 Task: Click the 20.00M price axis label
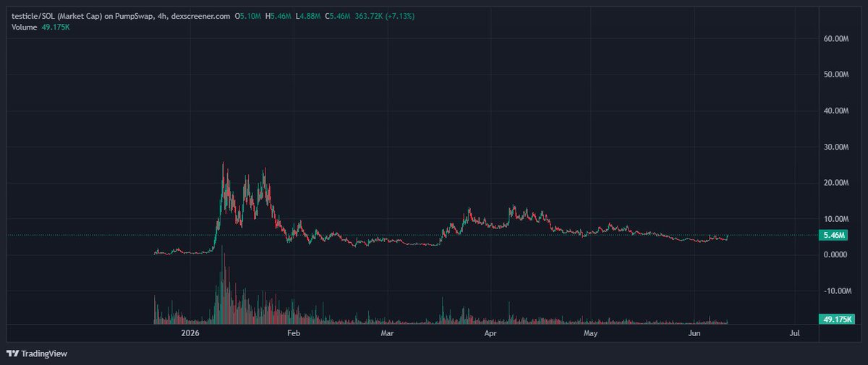pyautogui.click(x=836, y=183)
